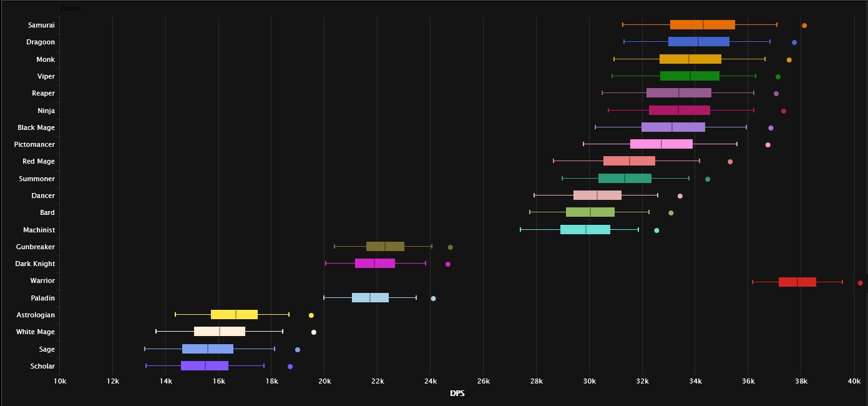Image resolution: width=868 pixels, height=406 pixels.
Task: Select the Ninja box plot bar
Action: 680,111
